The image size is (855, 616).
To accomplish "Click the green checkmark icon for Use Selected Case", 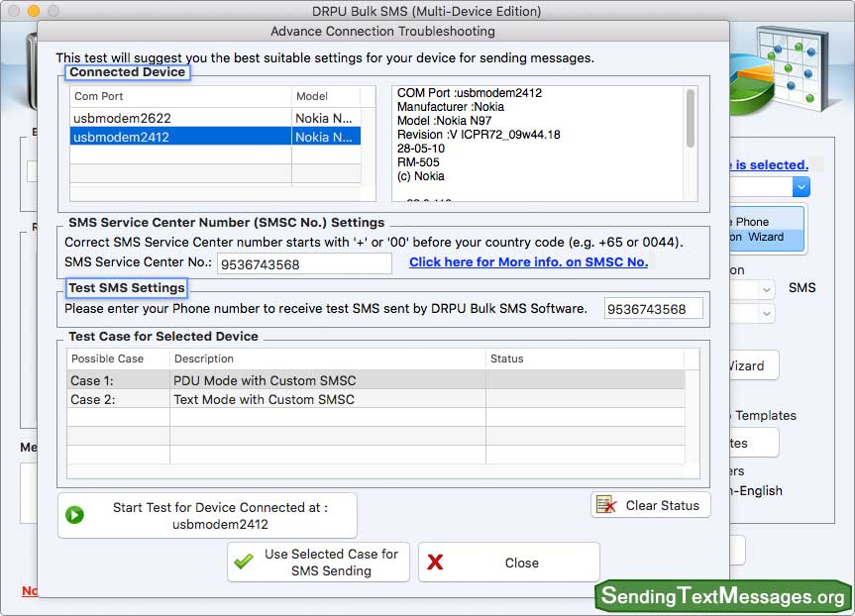I will (244, 562).
